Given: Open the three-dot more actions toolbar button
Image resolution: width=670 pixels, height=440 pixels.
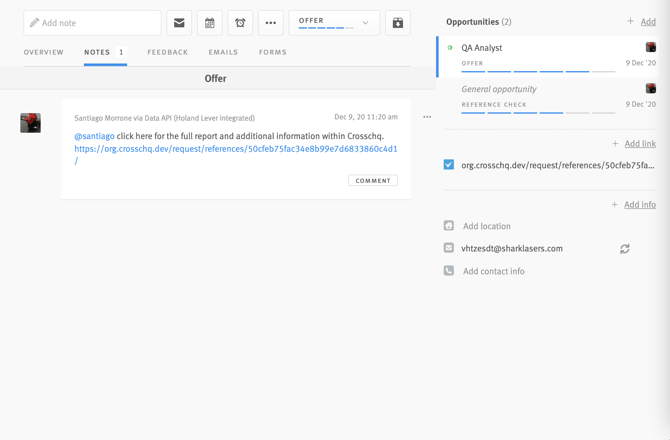Looking at the screenshot, I should click(x=271, y=23).
